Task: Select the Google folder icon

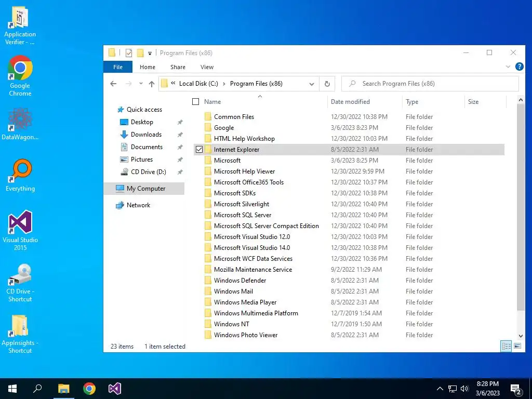Action: pyautogui.click(x=208, y=128)
